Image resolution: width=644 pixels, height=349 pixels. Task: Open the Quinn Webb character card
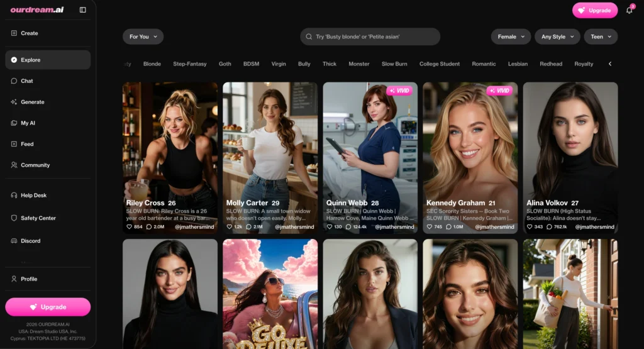pos(370,158)
